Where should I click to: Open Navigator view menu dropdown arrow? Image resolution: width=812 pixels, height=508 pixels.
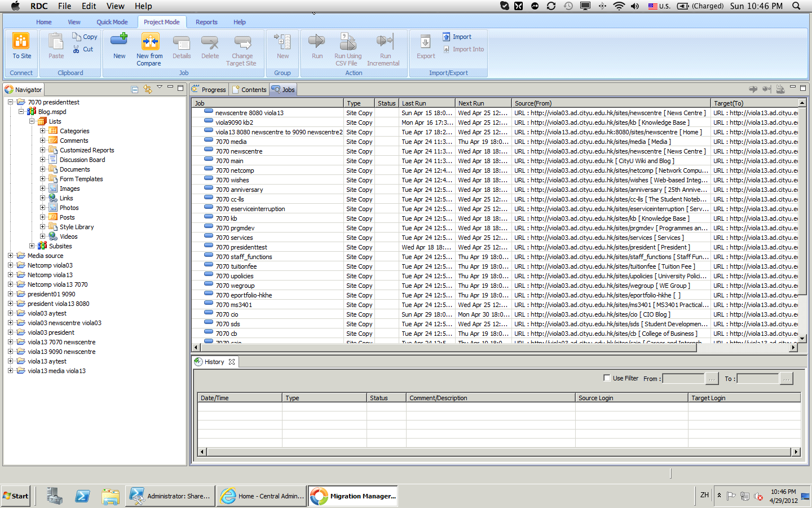tap(160, 87)
